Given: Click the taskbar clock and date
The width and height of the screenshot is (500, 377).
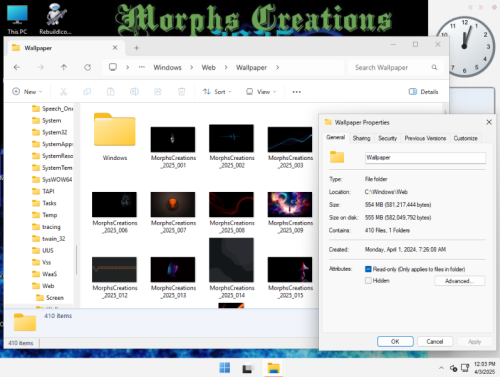Looking at the screenshot, I should pos(484,368).
